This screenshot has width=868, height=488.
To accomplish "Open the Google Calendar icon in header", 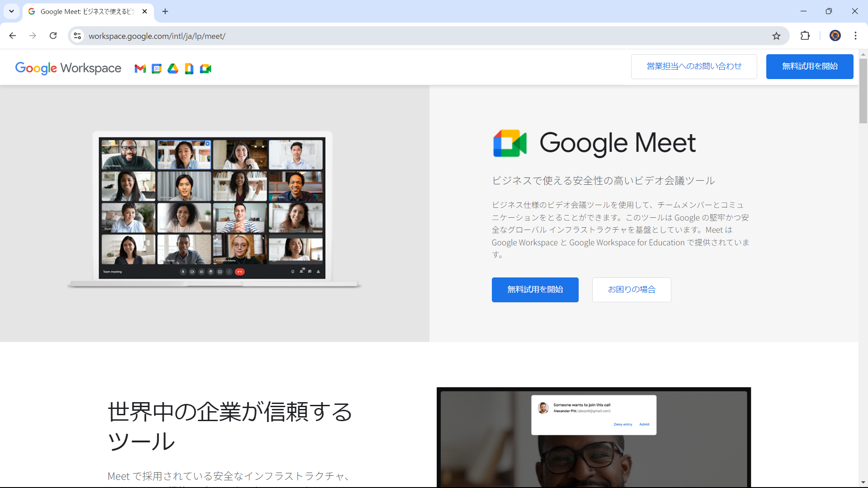I will (156, 69).
